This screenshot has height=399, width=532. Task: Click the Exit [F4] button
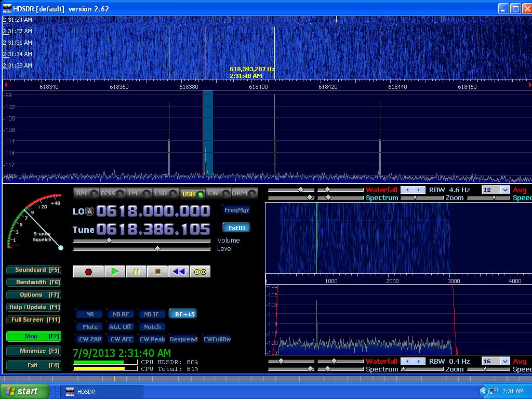[34, 365]
